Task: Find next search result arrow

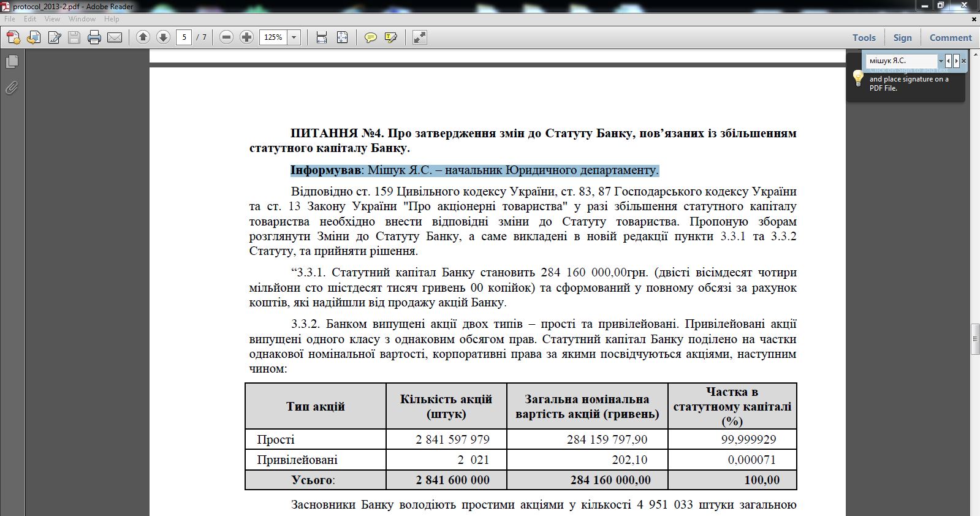Action: 956,61
